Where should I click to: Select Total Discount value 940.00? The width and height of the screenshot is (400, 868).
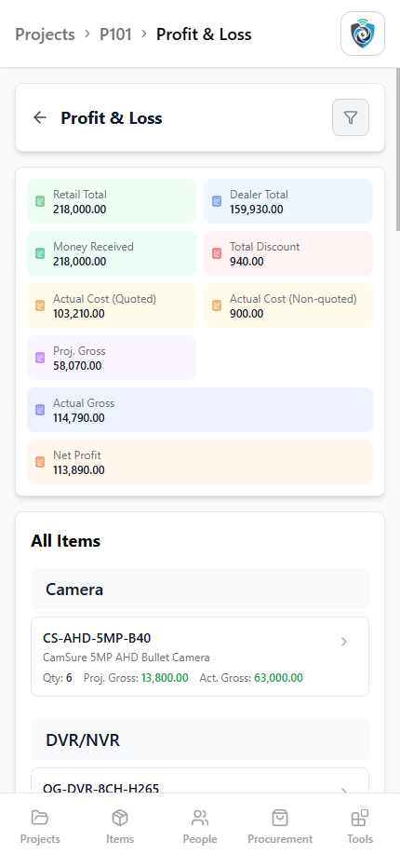click(x=247, y=262)
